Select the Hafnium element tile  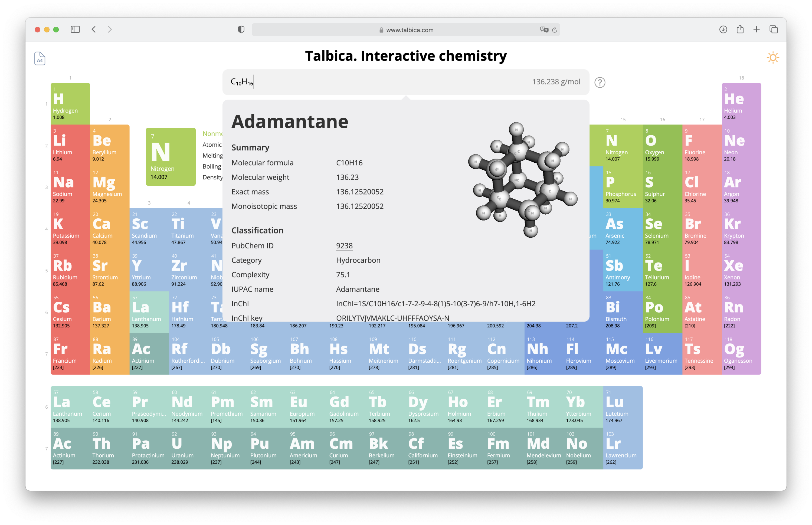[188, 312]
